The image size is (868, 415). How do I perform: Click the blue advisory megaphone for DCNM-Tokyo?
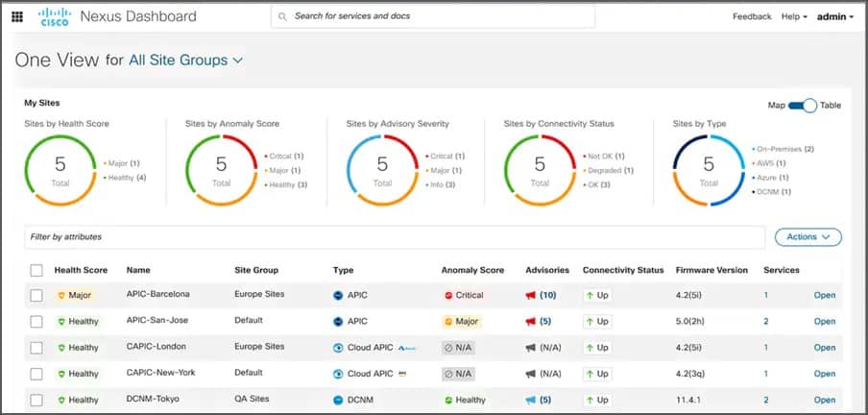point(530,400)
